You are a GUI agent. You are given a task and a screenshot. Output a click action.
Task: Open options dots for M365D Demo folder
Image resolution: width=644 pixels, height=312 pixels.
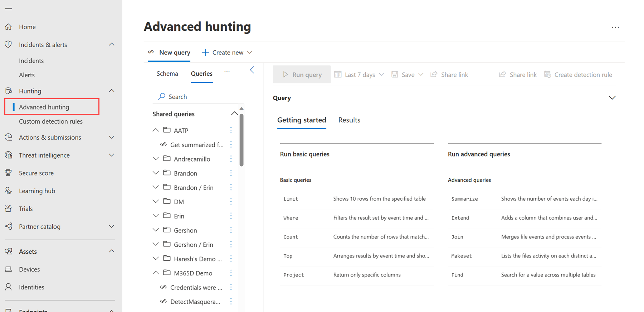pos(231,273)
